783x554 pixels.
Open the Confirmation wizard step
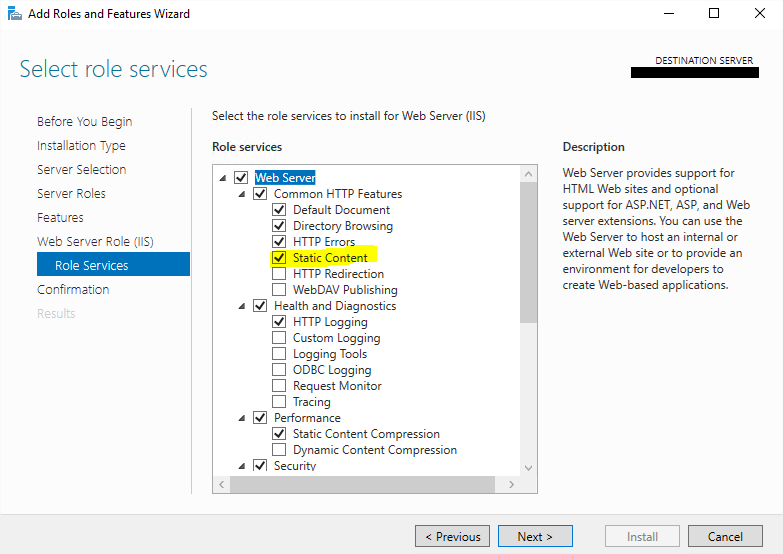pyautogui.click(x=73, y=289)
